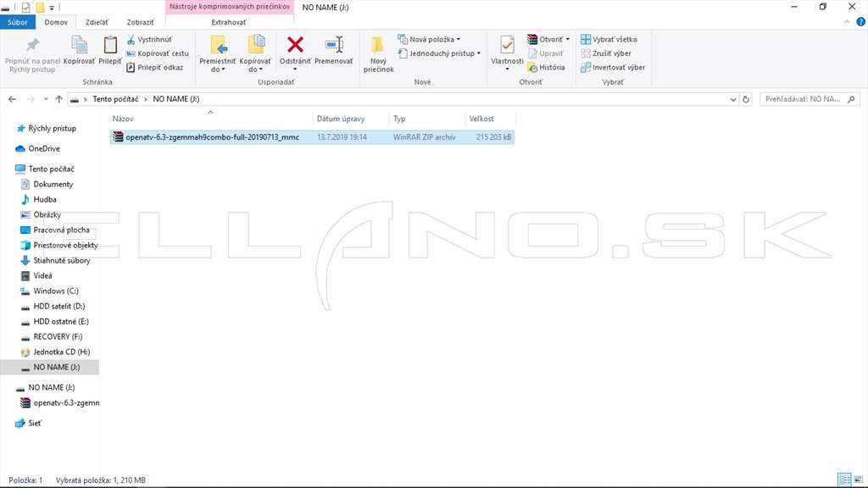This screenshot has height=488, width=868.
Task: Click the Premenovať rename icon
Action: point(334,45)
